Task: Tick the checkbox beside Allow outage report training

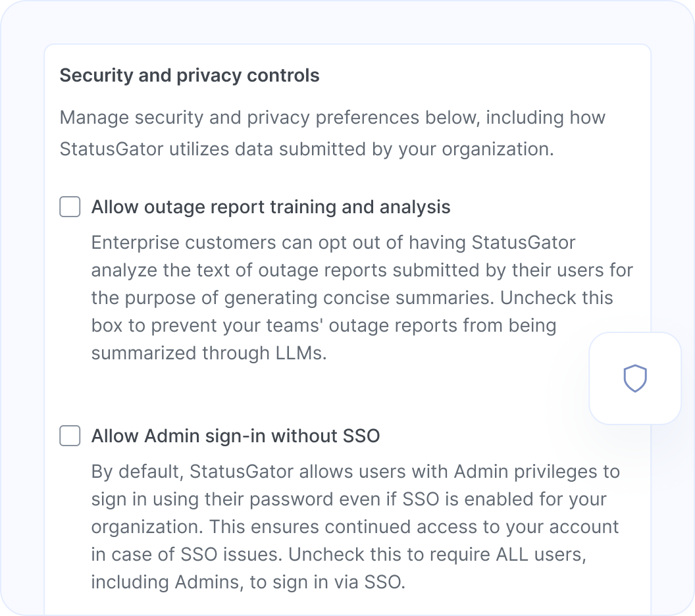Action: [69, 206]
